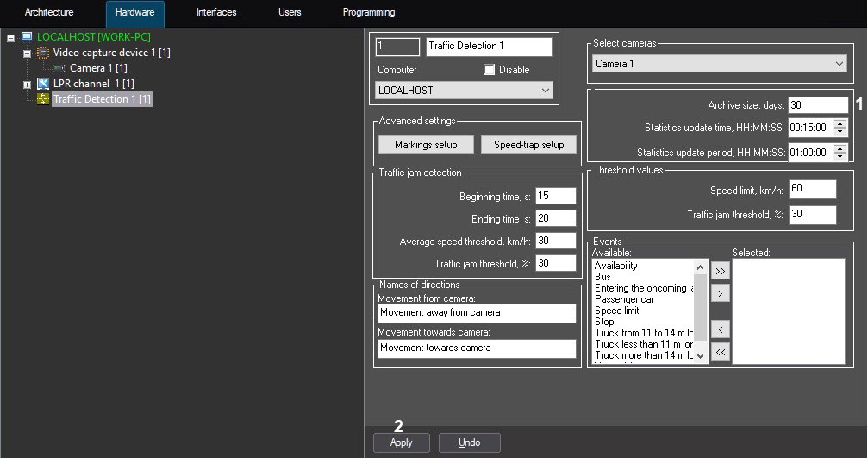Screen dimensions: 868x458
Task: Toggle the Disable checkbox
Action: (490, 70)
